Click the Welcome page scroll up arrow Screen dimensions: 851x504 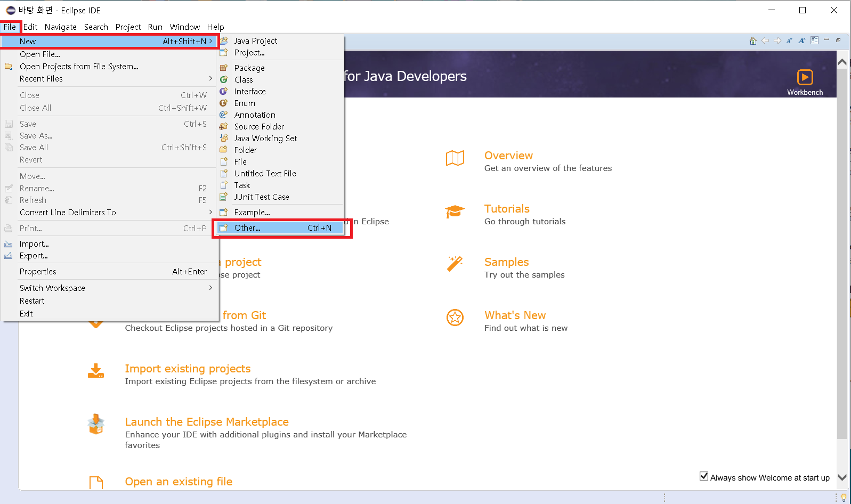tap(842, 62)
